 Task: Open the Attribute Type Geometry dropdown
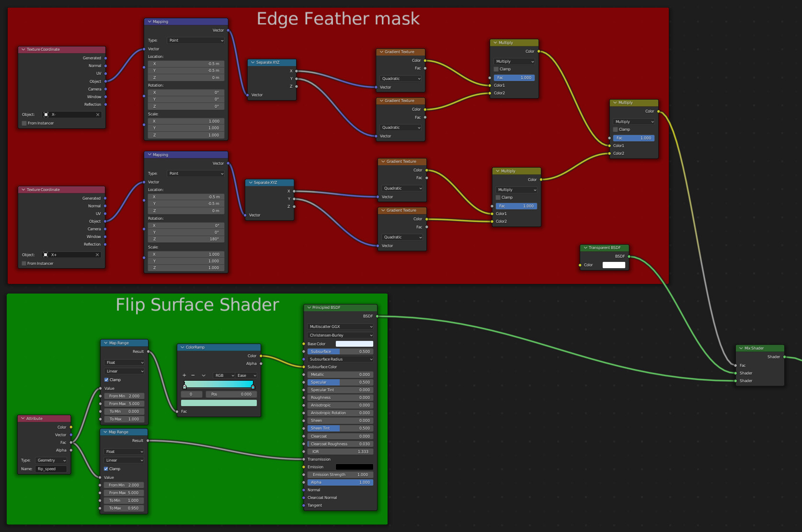click(x=51, y=461)
